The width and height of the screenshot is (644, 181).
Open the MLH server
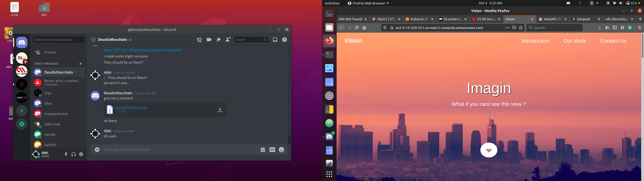click(22, 58)
